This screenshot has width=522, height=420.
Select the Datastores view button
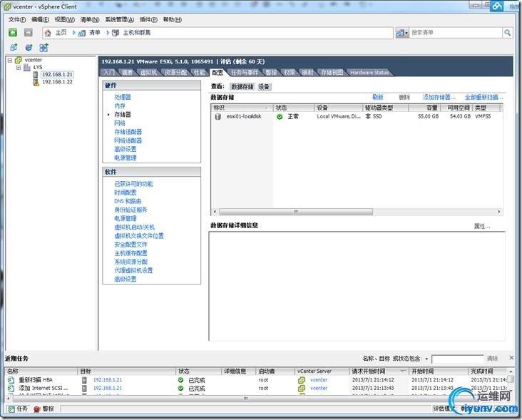coord(242,87)
